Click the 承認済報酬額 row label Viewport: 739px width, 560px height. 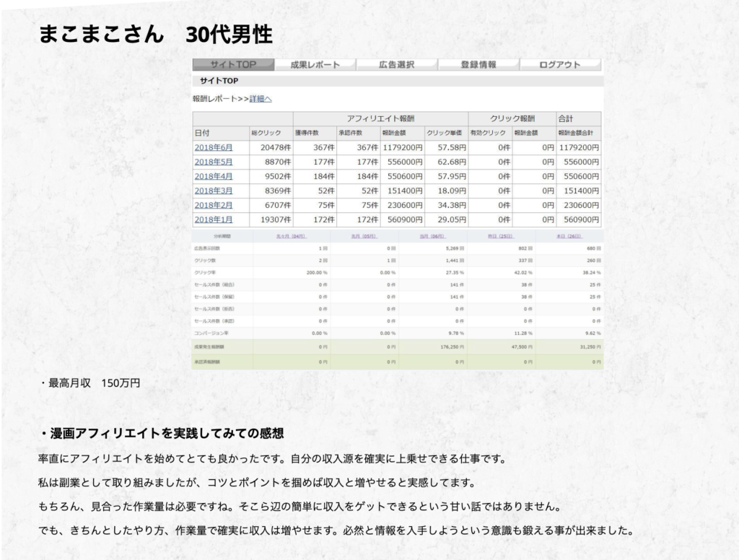(207, 362)
